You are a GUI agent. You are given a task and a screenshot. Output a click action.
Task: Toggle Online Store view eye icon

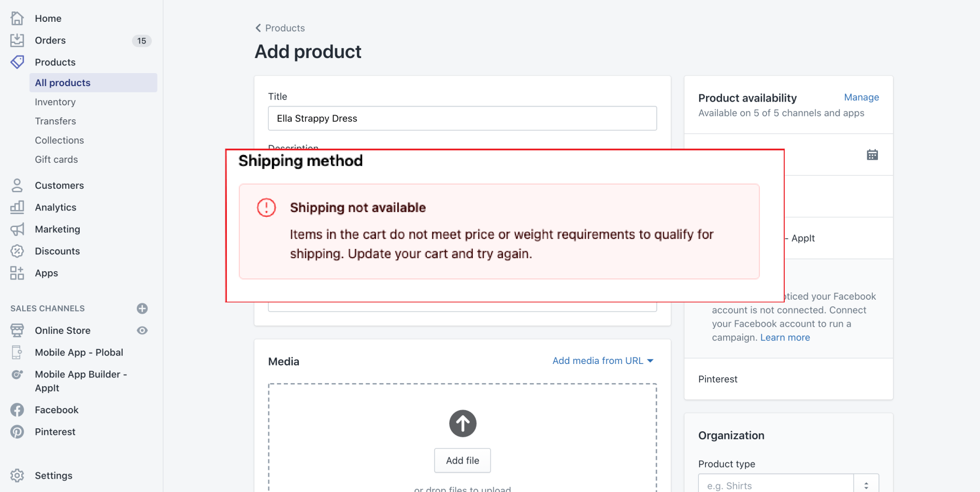coord(142,331)
